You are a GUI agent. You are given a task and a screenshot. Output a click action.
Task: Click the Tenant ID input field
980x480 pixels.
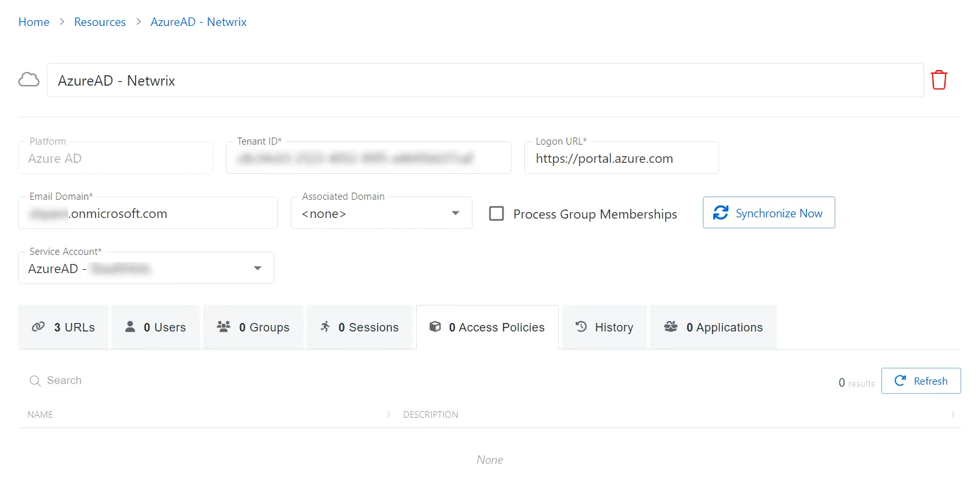(369, 158)
